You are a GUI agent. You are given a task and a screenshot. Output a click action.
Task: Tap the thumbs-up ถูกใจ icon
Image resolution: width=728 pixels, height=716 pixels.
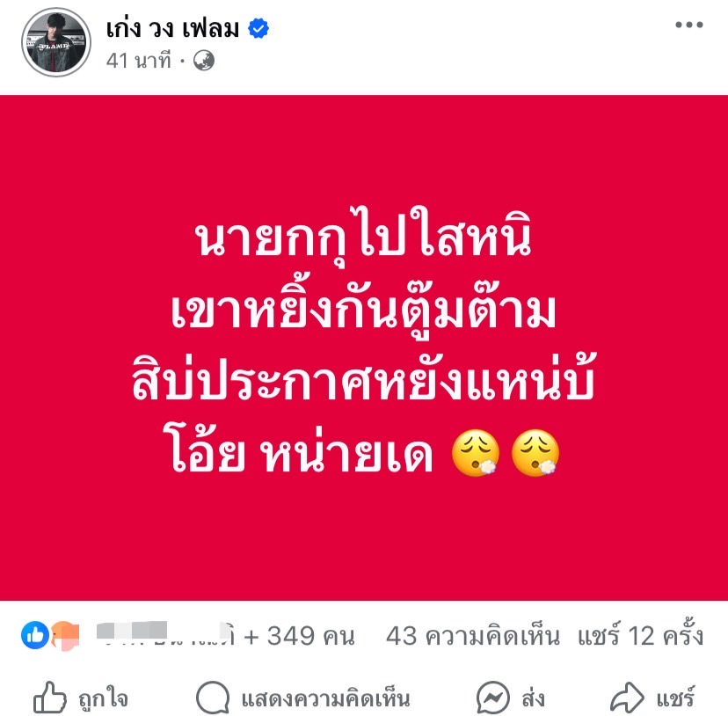tap(50, 698)
